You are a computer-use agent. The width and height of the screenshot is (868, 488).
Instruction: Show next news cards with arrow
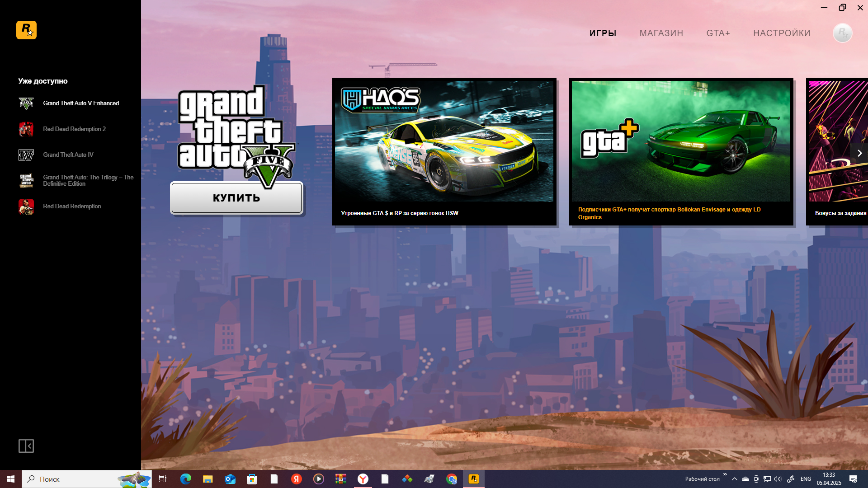[x=859, y=153]
